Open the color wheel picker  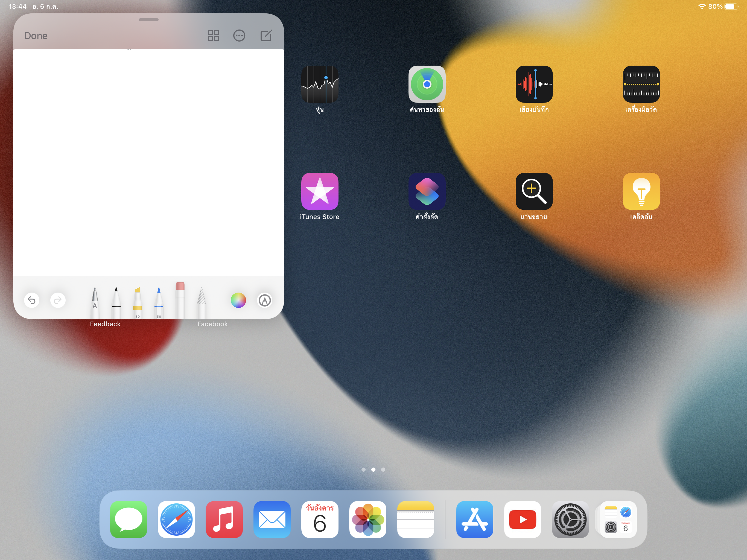point(238,300)
